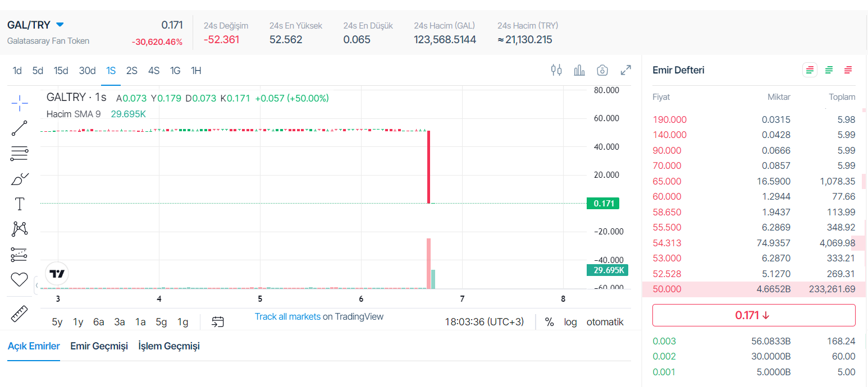Take a chart snapshot with camera icon
The height and width of the screenshot is (387, 868).
point(602,70)
